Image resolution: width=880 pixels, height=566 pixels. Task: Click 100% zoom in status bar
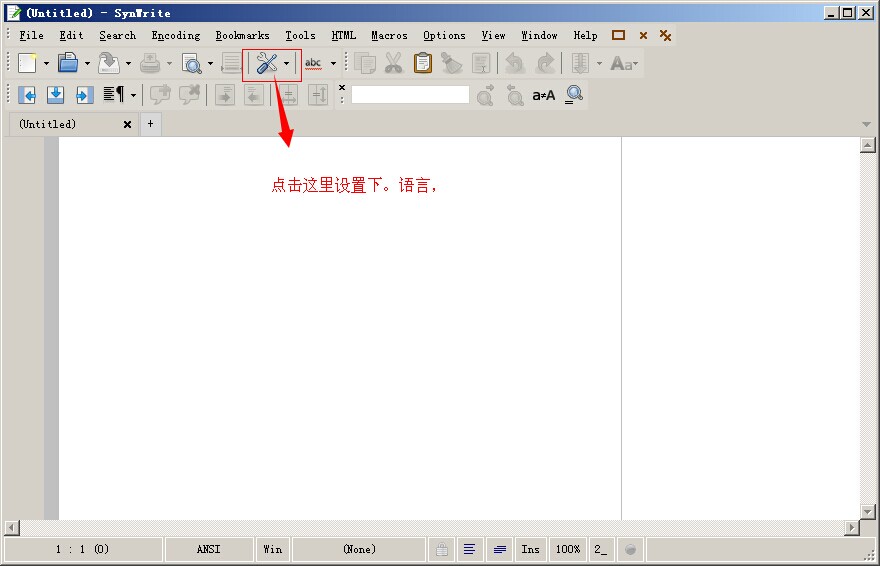(x=567, y=549)
